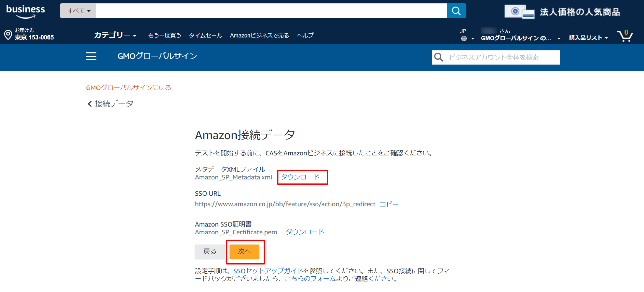Click the back chevron beside 接続データ
The height and width of the screenshot is (292, 644).
point(90,104)
